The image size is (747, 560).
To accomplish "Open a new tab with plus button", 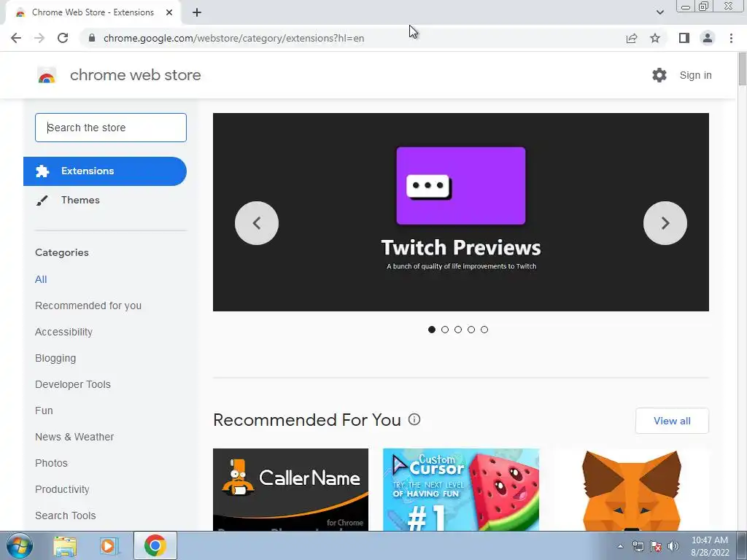I will click(197, 13).
